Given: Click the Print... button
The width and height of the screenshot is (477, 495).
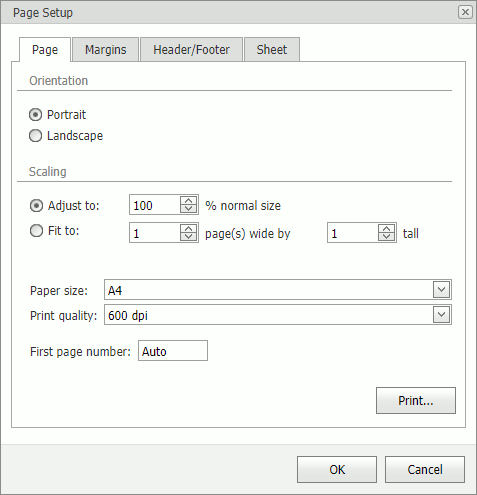Looking at the screenshot, I should tap(416, 400).
